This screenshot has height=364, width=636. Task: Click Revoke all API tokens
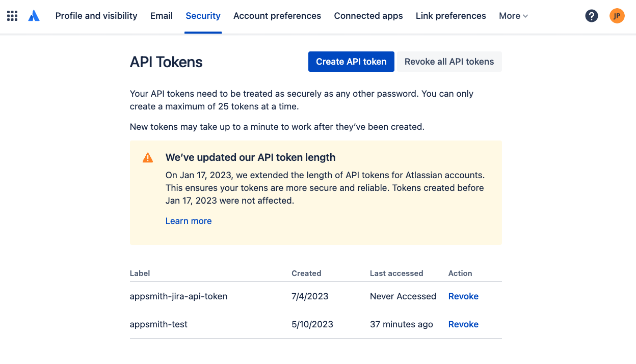coord(449,61)
